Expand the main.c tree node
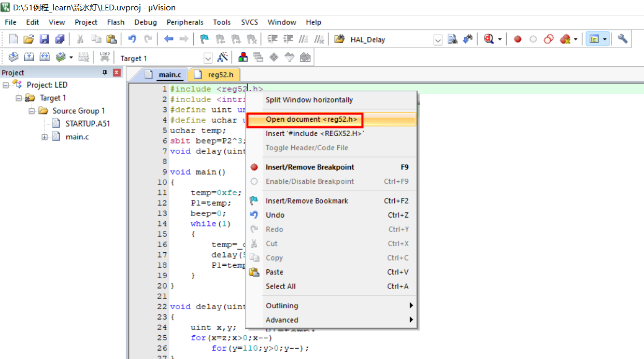This screenshot has height=359, width=644. (45, 137)
